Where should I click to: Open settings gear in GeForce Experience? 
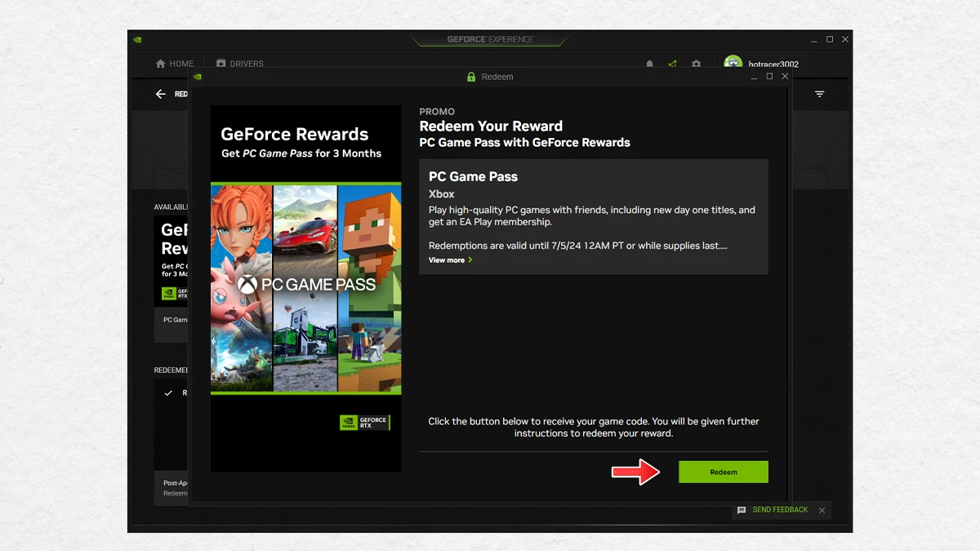click(x=696, y=64)
